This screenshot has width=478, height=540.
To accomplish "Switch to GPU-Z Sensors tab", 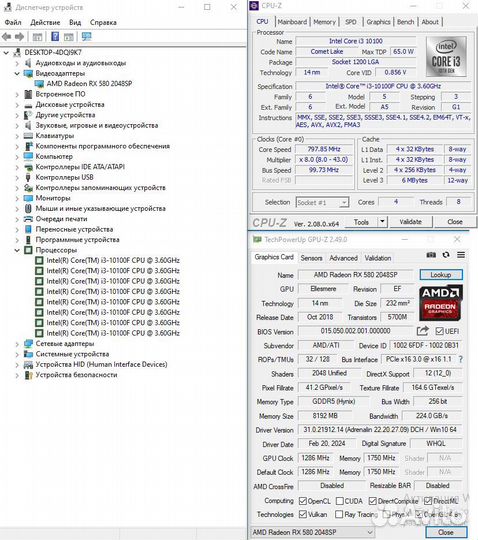I will [311, 258].
